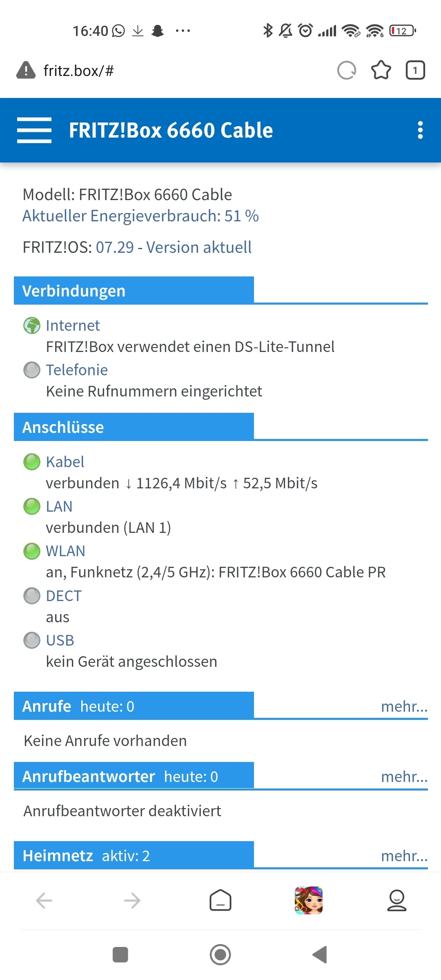This screenshot has width=441, height=980.
Task: Open the WLAN settings link
Action: click(x=65, y=551)
